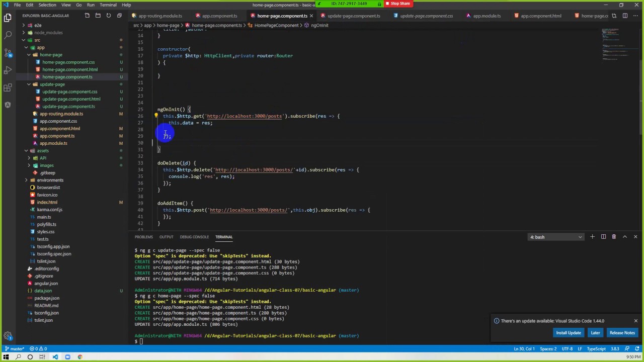Viewport: 644px width, 362px height.
Task: Open the Help menu
Action: pos(126,5)
